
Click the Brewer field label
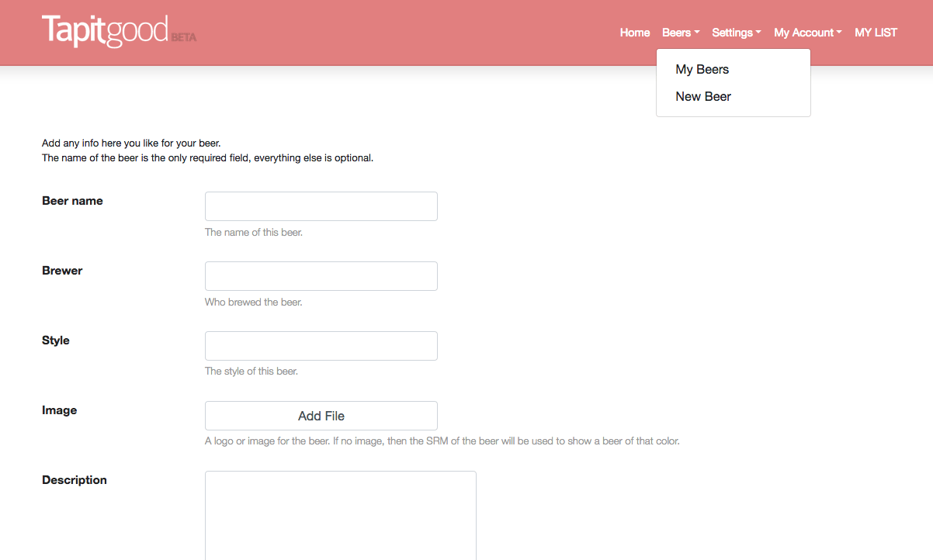tap(62, 271)
